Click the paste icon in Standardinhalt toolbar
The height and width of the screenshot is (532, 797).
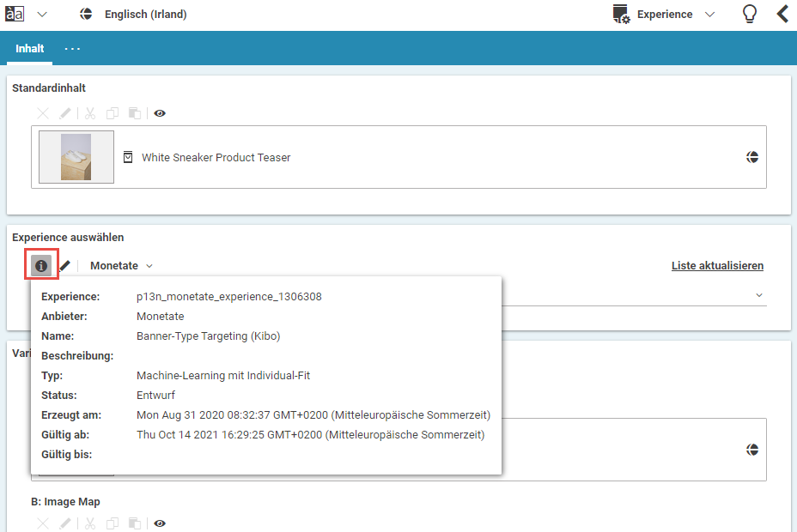click(134, 113)
